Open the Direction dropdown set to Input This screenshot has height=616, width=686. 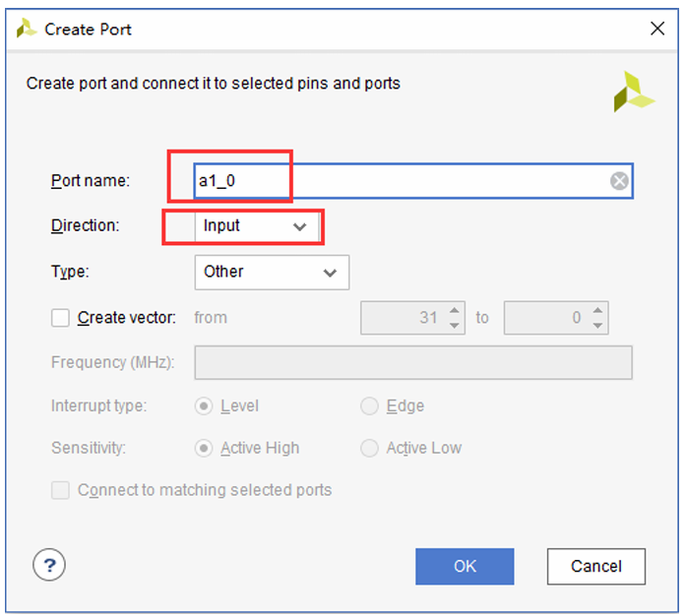point(257,226)
